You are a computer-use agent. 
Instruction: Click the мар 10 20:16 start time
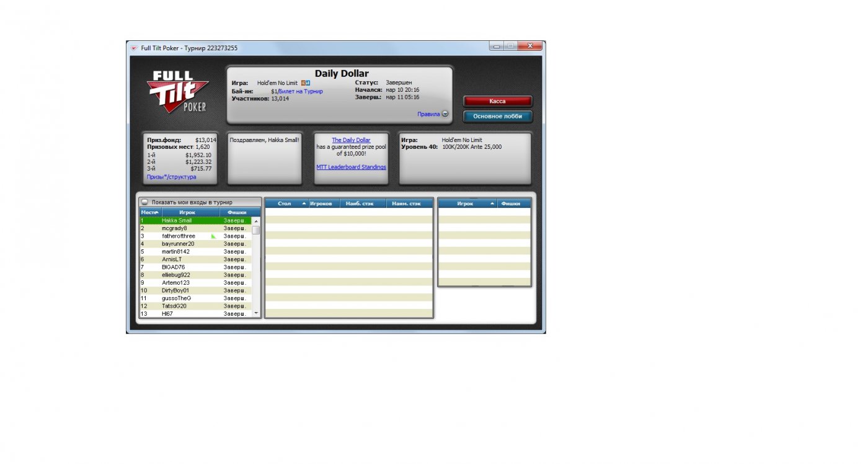[x=402, y=90]
